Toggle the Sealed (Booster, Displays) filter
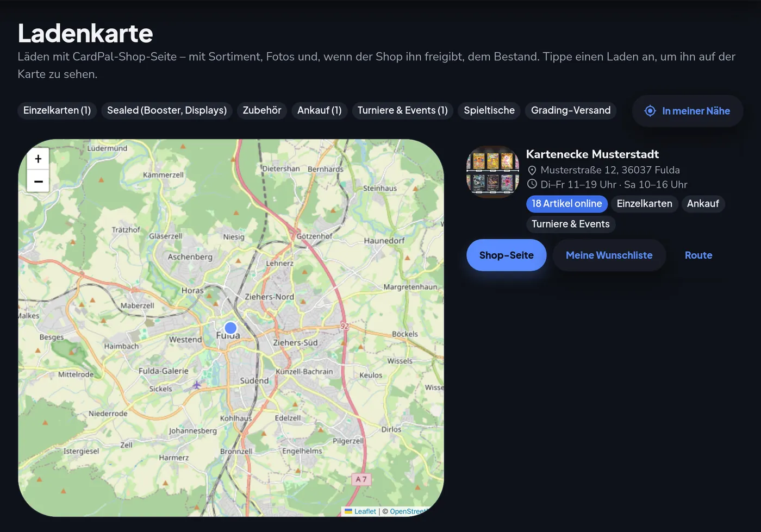Image resolution: width=761 pixels, height=532 pixels. pos(167,110)
